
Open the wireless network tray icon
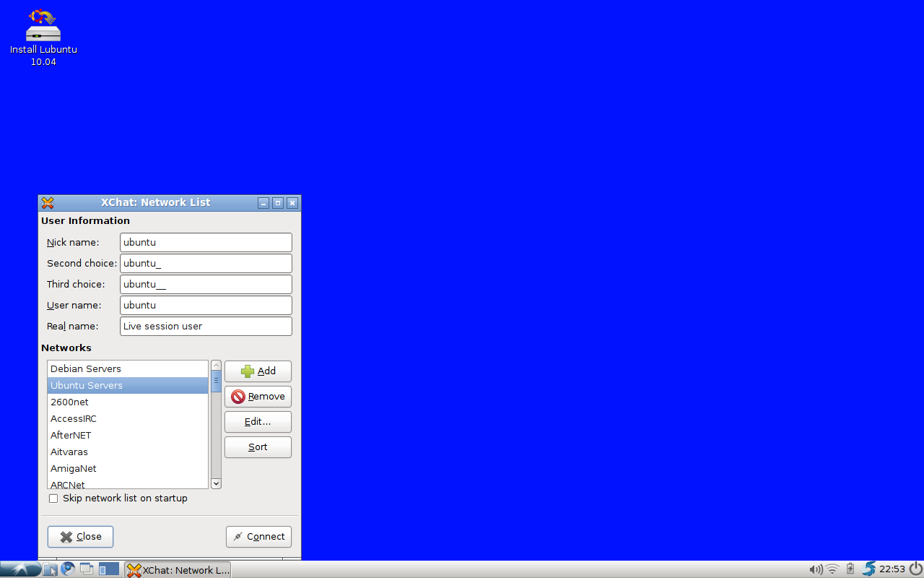coord(832,569)
